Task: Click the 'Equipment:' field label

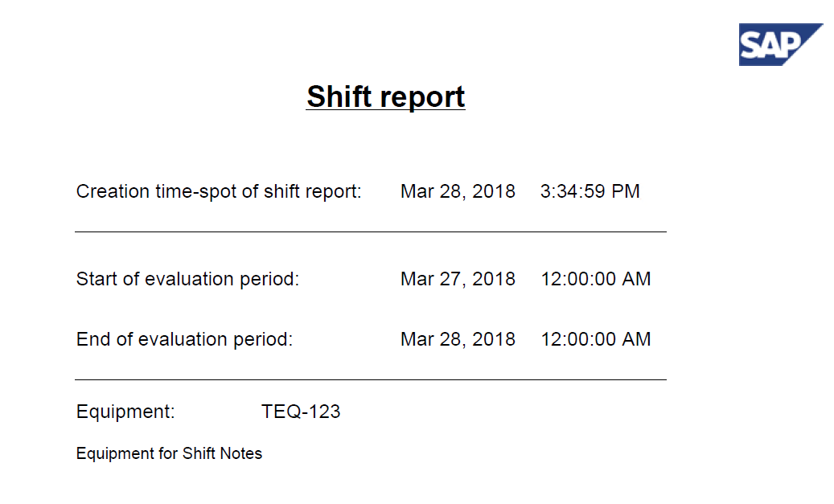Action: pyautogui.click(x=125, y=412)
